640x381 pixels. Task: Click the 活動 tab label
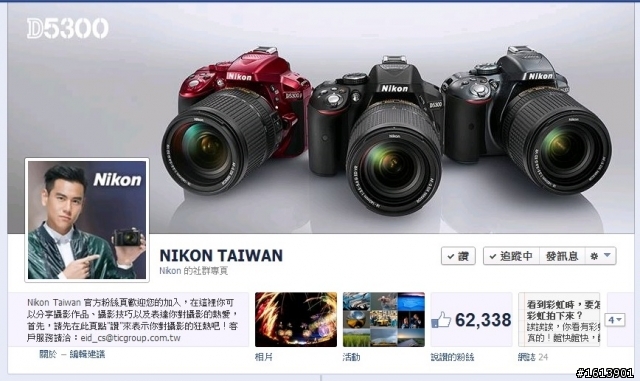[351, 357]
